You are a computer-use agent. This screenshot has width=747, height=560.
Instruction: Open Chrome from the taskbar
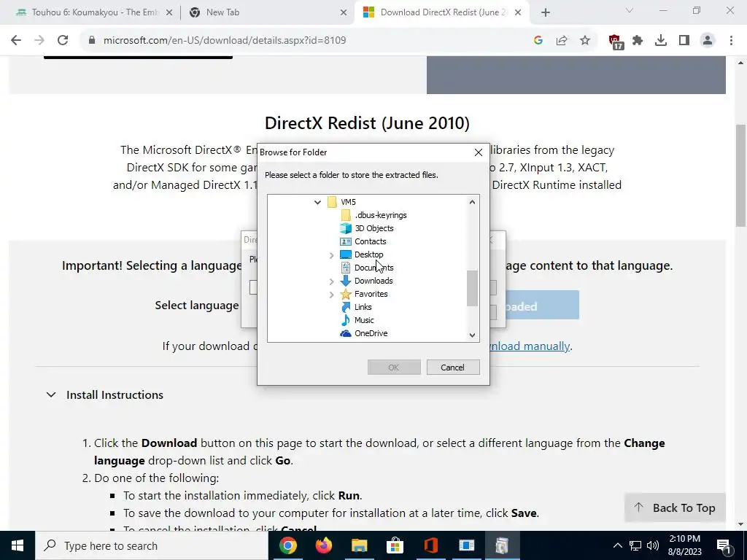click(x=287, y=545)
